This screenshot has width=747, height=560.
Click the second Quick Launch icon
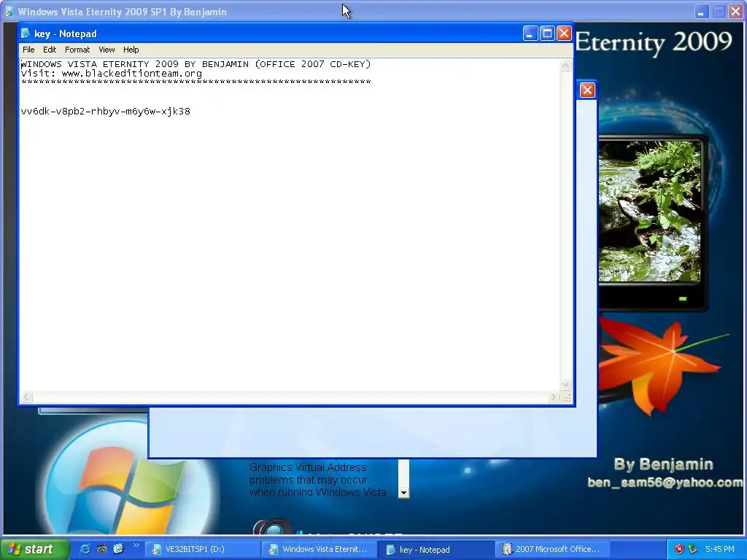(x=101, y=549)
